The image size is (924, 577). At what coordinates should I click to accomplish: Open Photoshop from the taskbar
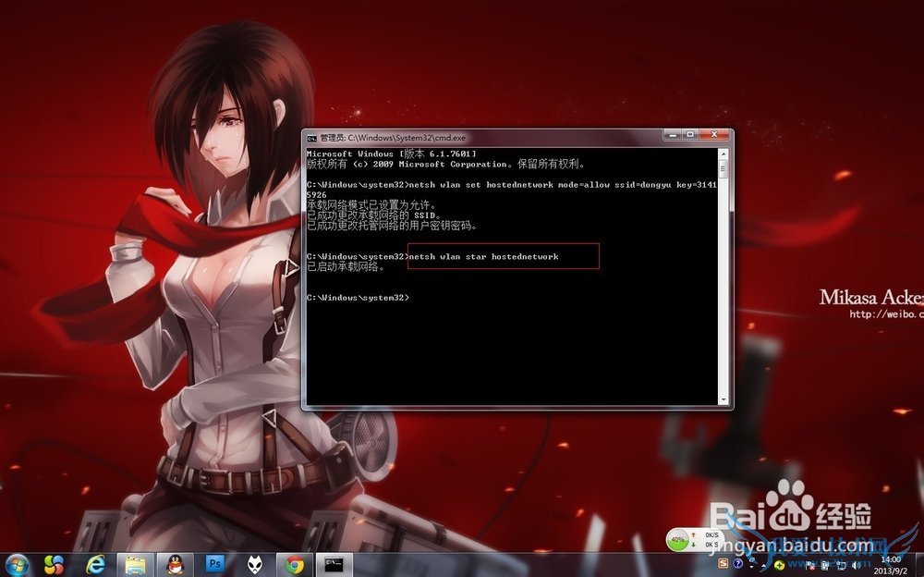coord(214,564)
